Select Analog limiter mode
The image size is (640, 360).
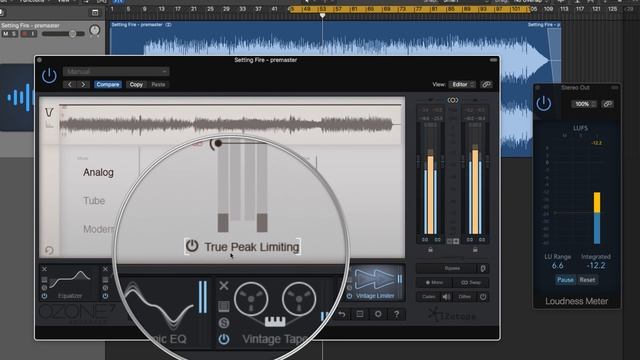tap(98, 172)
